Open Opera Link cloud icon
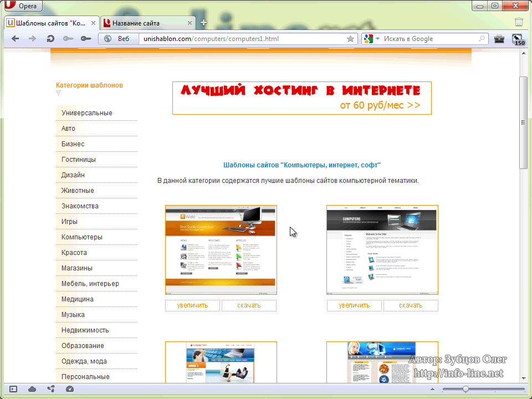Viewport: 532px width, 399px height. tap(32, 389)
